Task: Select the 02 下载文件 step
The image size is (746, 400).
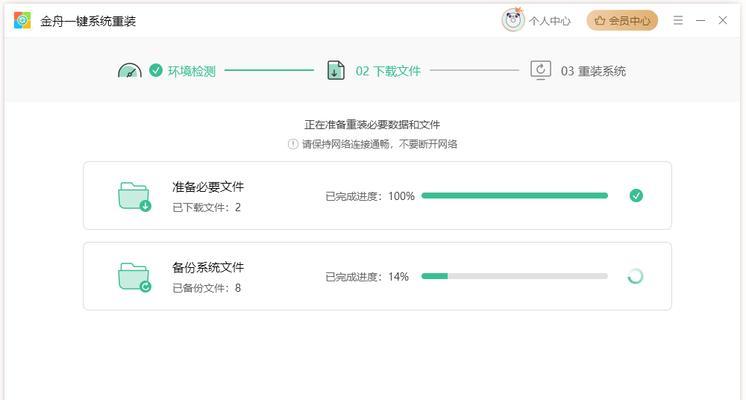Action: pyautogui.click(x=388, y=71)
